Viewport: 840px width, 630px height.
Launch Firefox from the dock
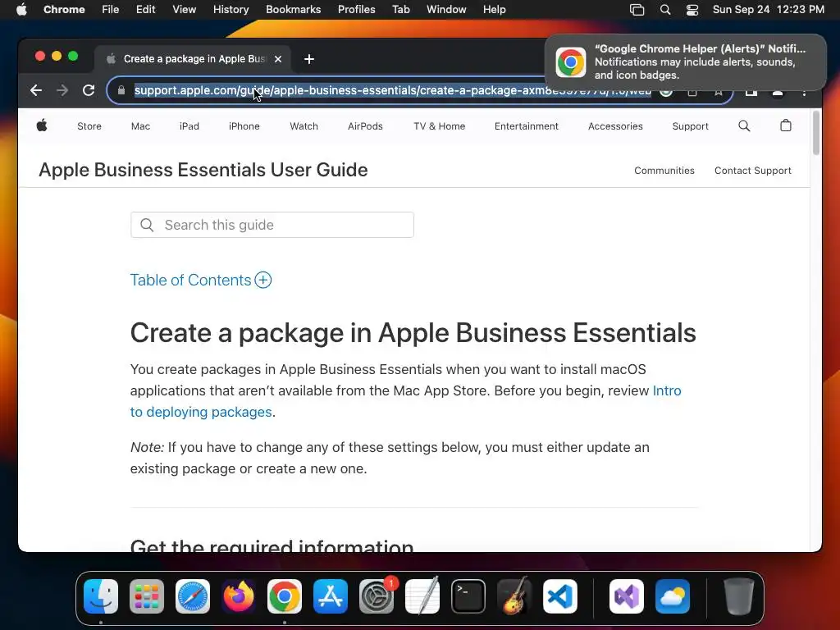[239, 596]
